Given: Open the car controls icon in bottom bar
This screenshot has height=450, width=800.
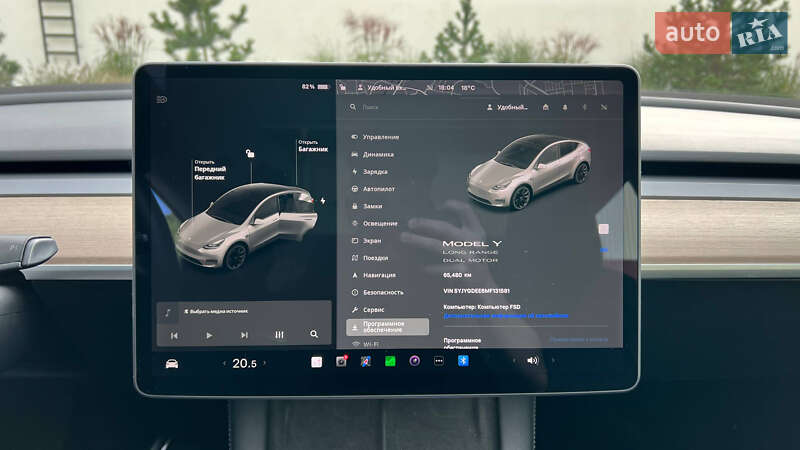Looking at the screenshot, I should coord(172,363).
